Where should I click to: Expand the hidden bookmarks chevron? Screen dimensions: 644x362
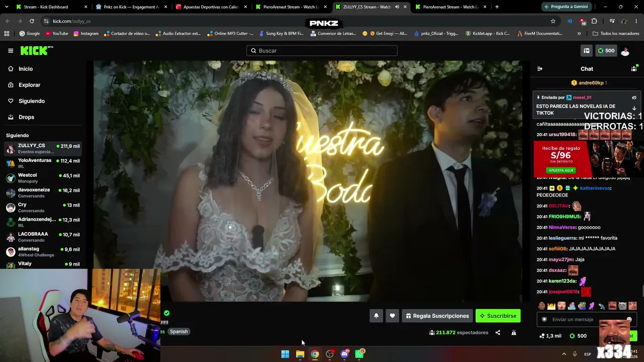579,34
